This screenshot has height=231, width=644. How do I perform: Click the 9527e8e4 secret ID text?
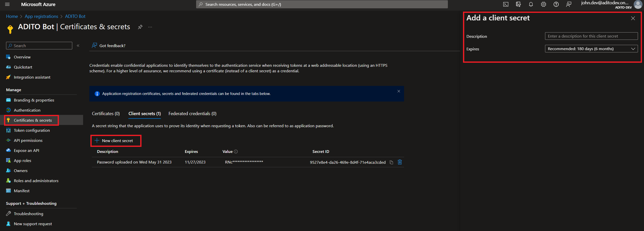348,162
